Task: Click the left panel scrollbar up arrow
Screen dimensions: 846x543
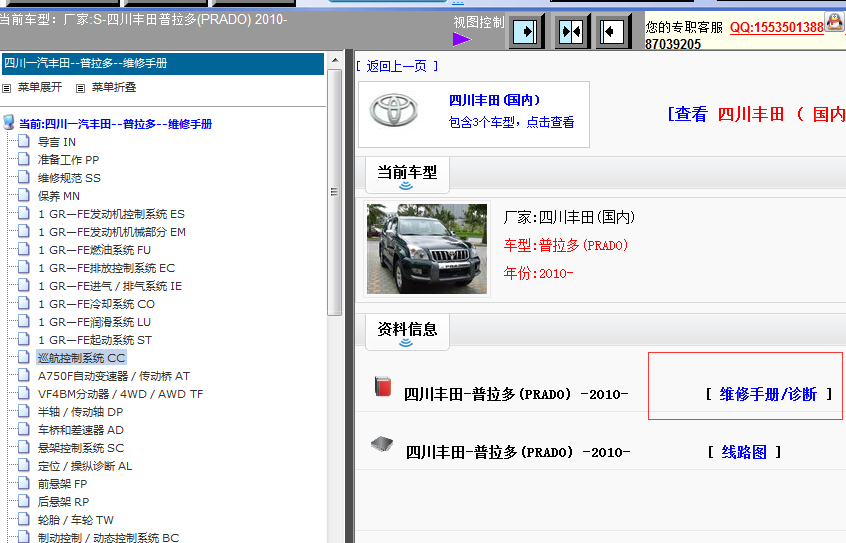Action: point(335,60)
